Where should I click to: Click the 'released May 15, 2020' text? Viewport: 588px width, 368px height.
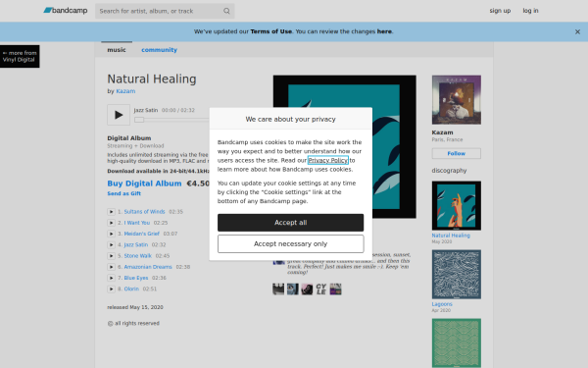[x=135, y=307]
